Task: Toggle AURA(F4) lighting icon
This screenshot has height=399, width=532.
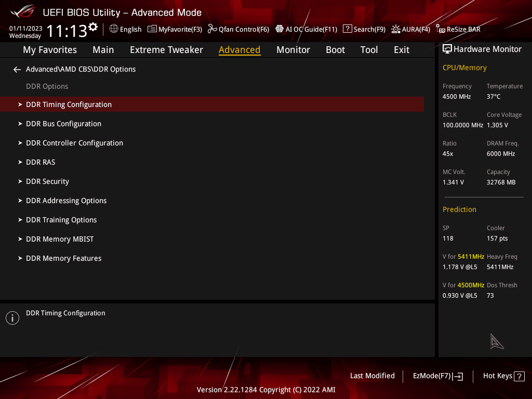Action: (x=395, y=29)
